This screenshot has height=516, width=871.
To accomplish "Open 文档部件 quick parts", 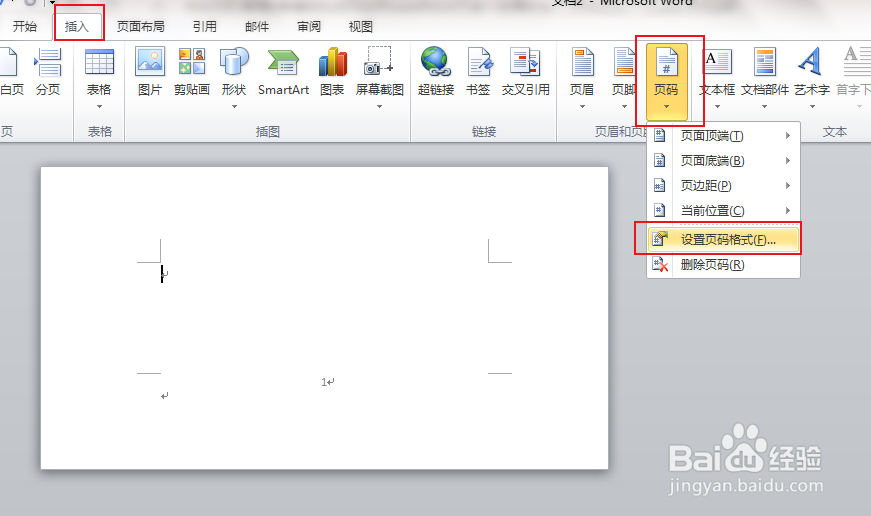I will (x=765, y=78).
